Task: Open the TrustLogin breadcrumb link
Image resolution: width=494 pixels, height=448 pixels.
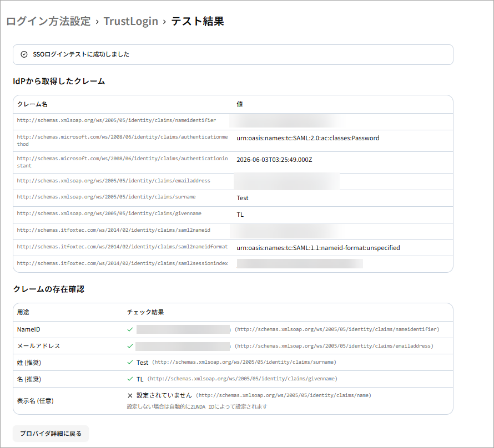Action: point(131,22)
